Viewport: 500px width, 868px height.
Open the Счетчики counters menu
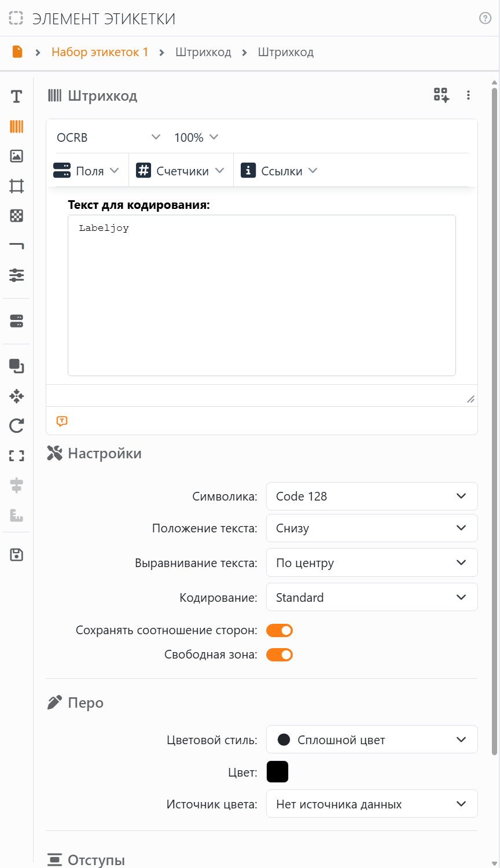pyautogui.click(x=180, y=171)
